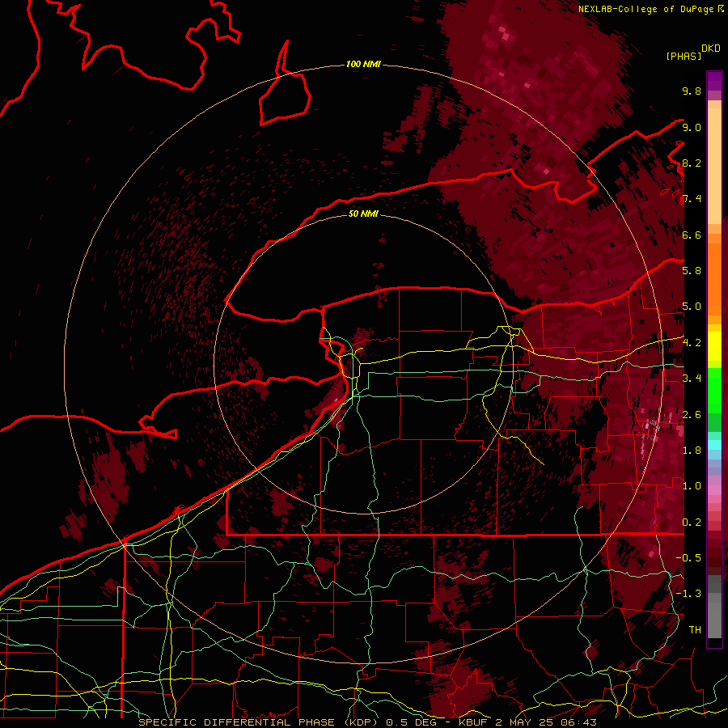Click the 8.2 value on the color scale
728x728 pixels.
tap(692, 163)
